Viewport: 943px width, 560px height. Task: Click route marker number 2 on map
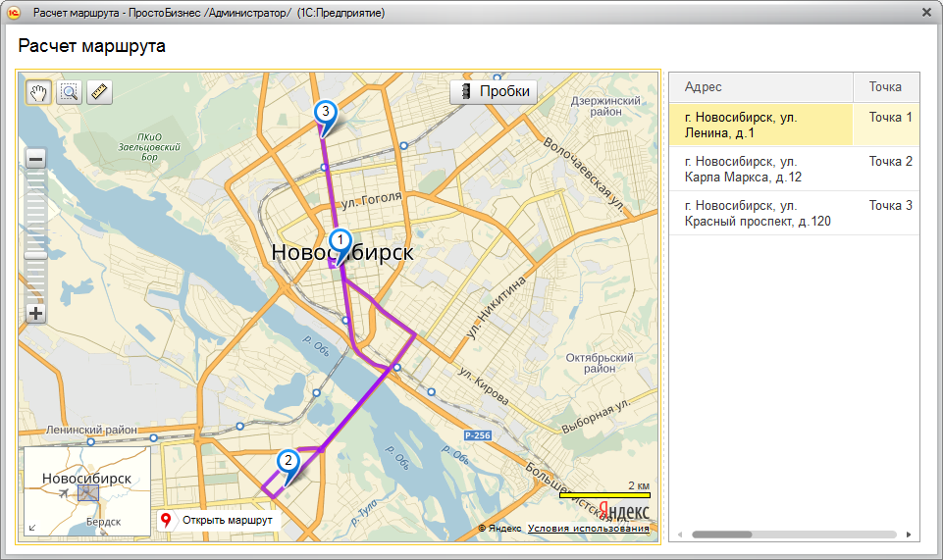pos(287,462)
